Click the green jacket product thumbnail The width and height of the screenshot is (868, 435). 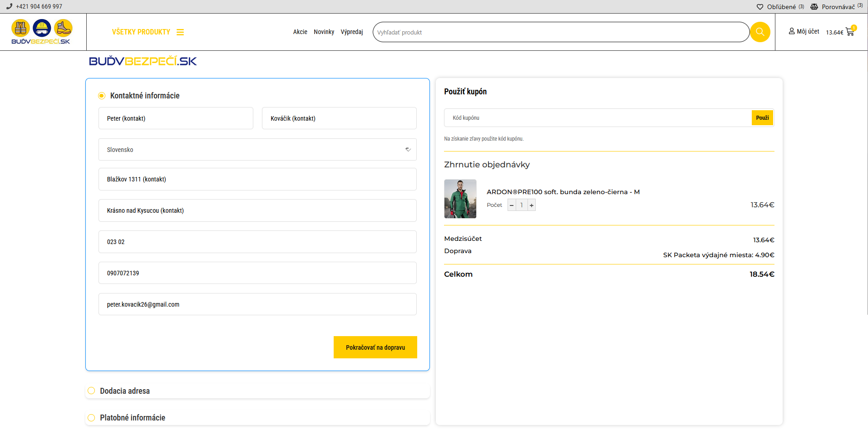[x=460, y=199]
